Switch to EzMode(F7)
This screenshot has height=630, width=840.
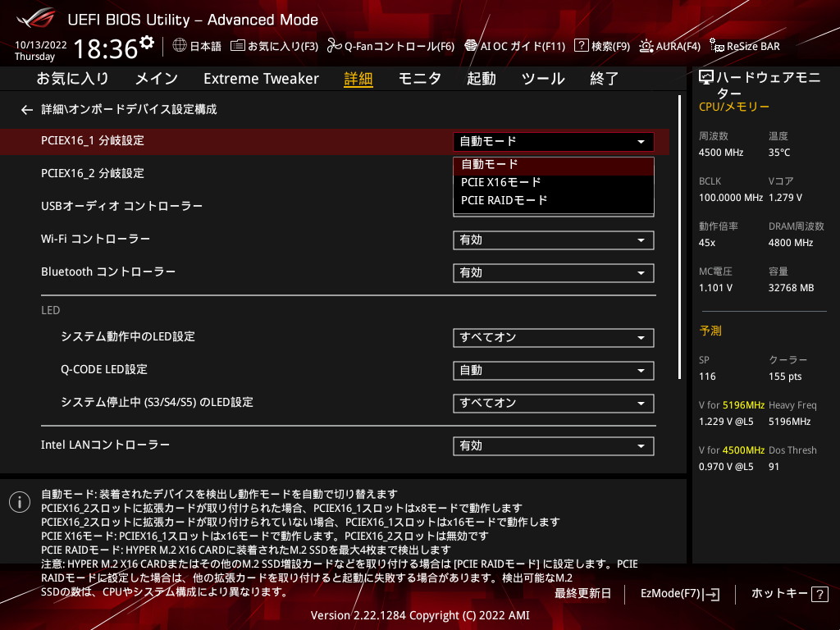679,594
